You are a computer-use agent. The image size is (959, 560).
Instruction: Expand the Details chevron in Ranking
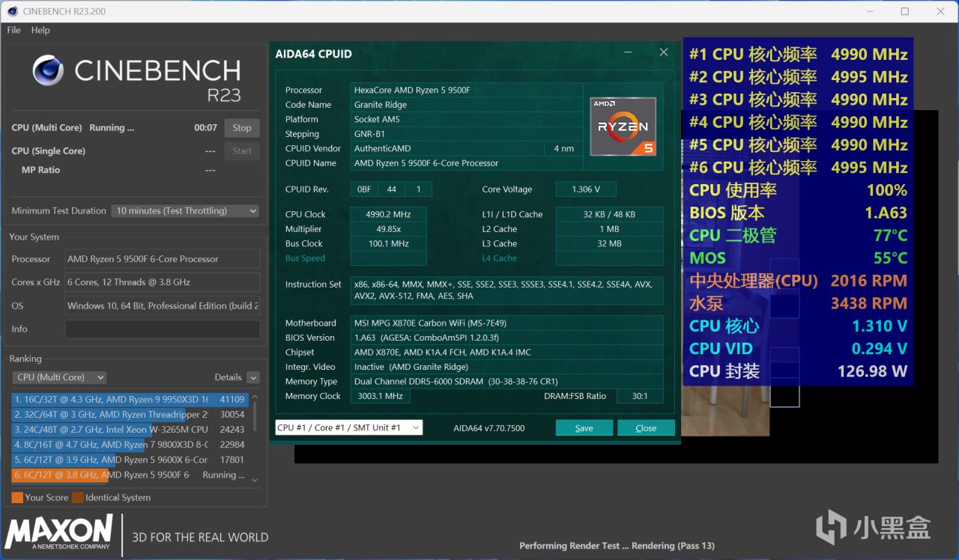[253, 378]
